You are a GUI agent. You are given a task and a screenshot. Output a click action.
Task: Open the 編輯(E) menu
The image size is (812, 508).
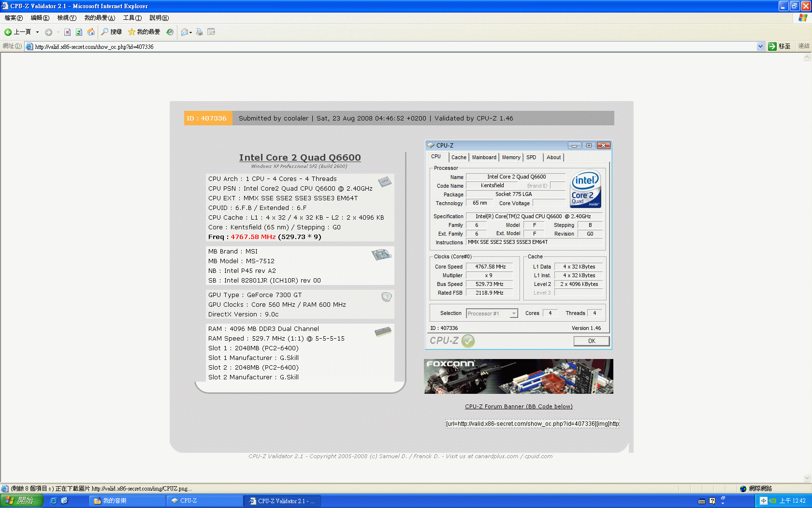click(40, 18)
